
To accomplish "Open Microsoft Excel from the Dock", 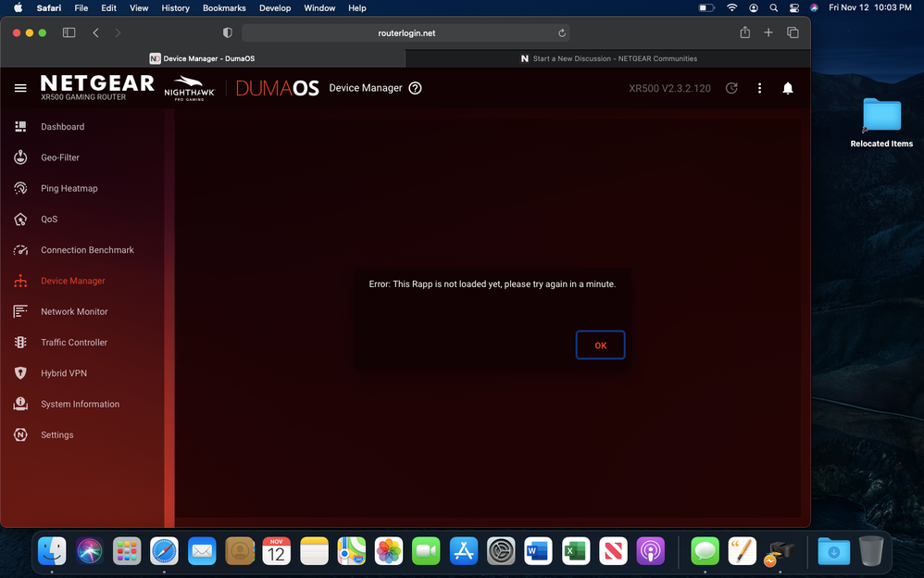I will [x=576, y=551].
